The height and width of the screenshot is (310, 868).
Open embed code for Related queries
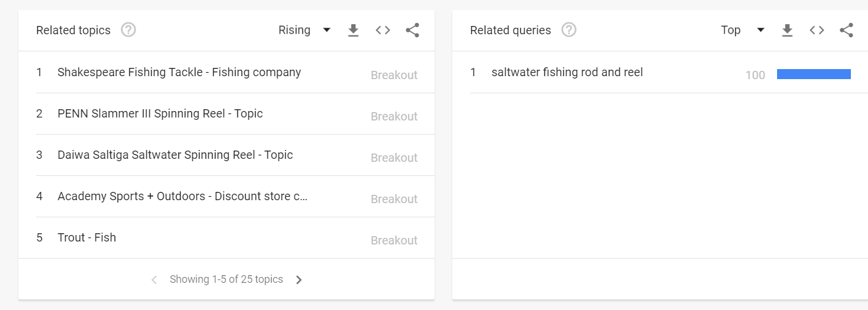[817, 30]
